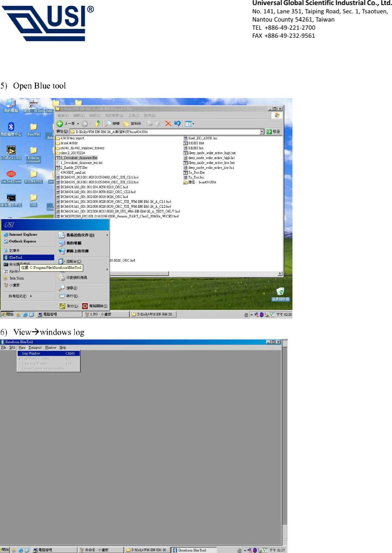Select the Bluetooth desktop icon
This screenshot has width=392, height=553.
(x=11, y=129)
